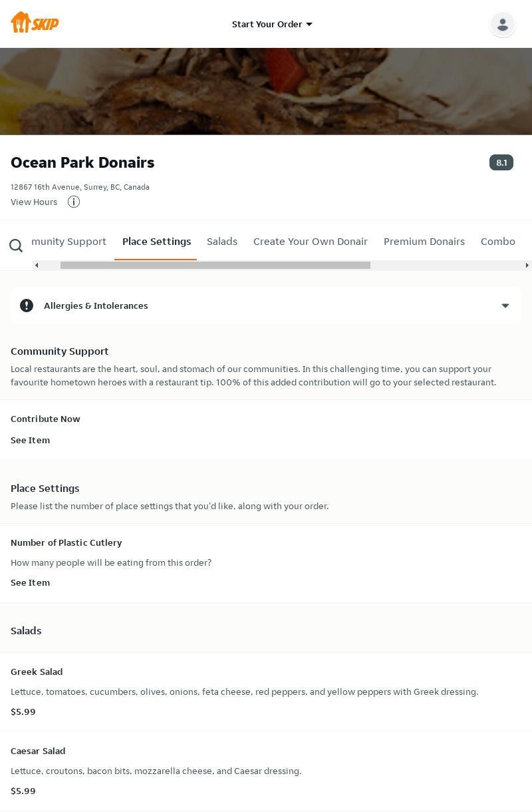
Task: Click the right scroll arrow of category bar
Action: (x=527, y=265)
